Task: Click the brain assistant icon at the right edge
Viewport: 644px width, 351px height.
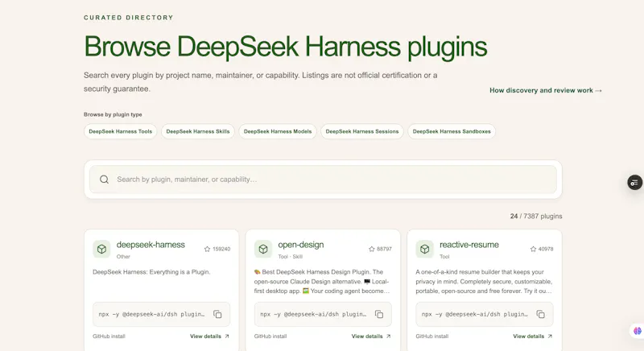Action: click(x=638, y=331)
